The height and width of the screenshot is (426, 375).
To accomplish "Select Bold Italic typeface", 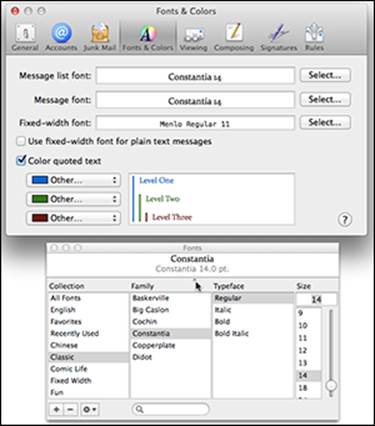I will click(232, 333).
